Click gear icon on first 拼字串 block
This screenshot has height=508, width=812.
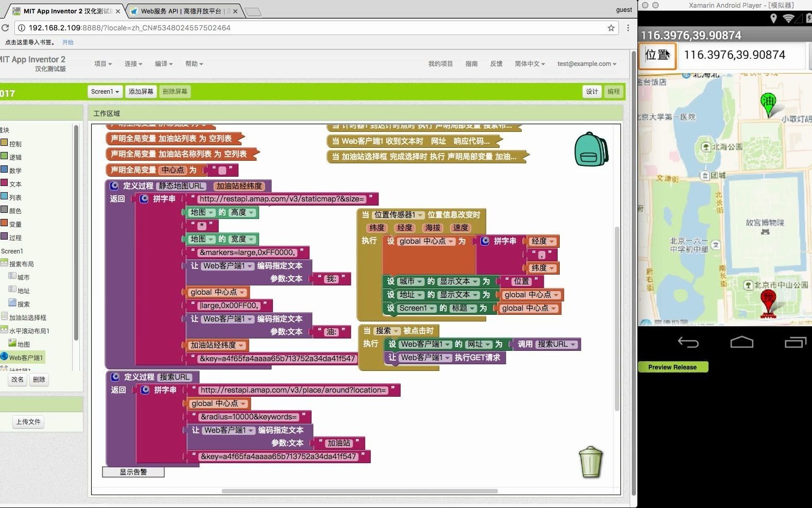tap(144, 199)
